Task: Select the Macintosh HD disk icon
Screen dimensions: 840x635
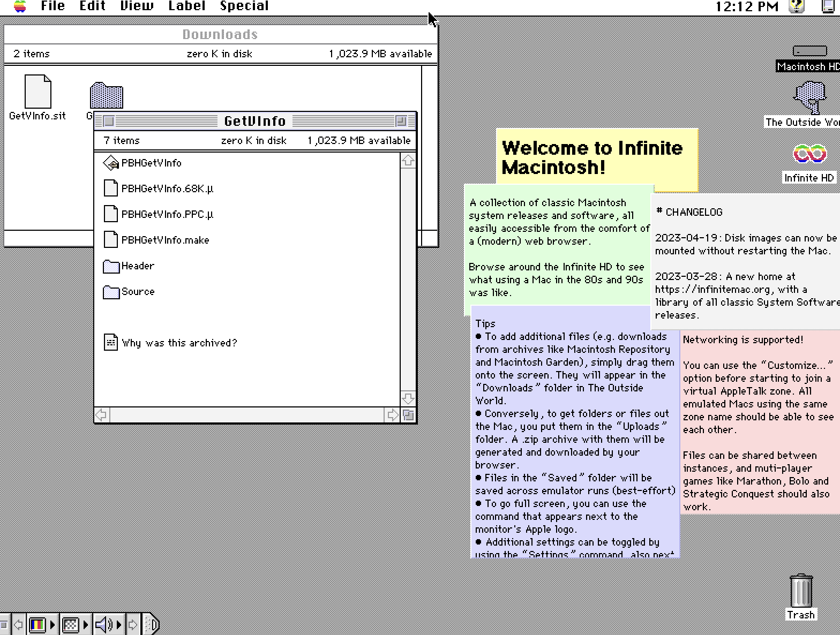Action: [x=809, y=51]
